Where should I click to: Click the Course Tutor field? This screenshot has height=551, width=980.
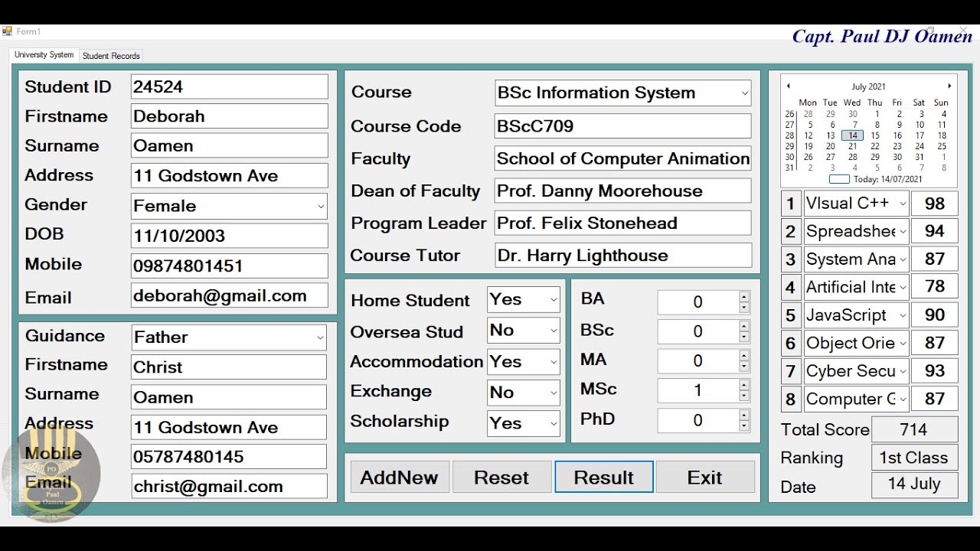623,256
